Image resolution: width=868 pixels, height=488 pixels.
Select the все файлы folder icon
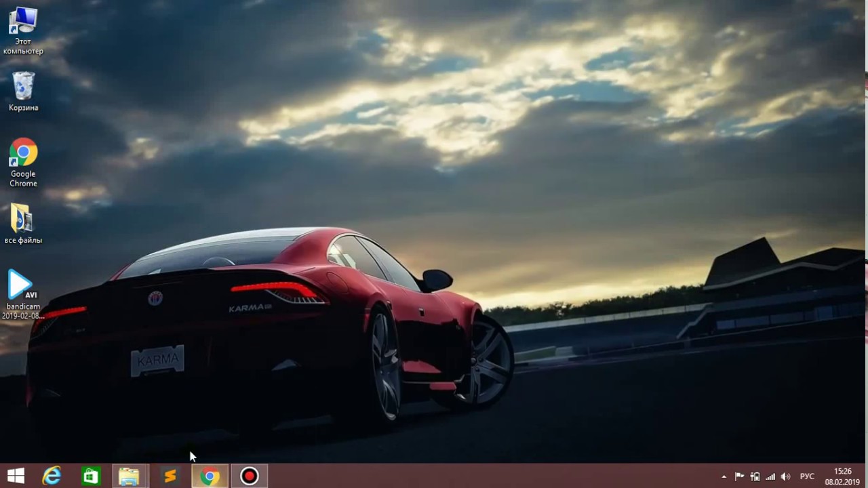23,223
